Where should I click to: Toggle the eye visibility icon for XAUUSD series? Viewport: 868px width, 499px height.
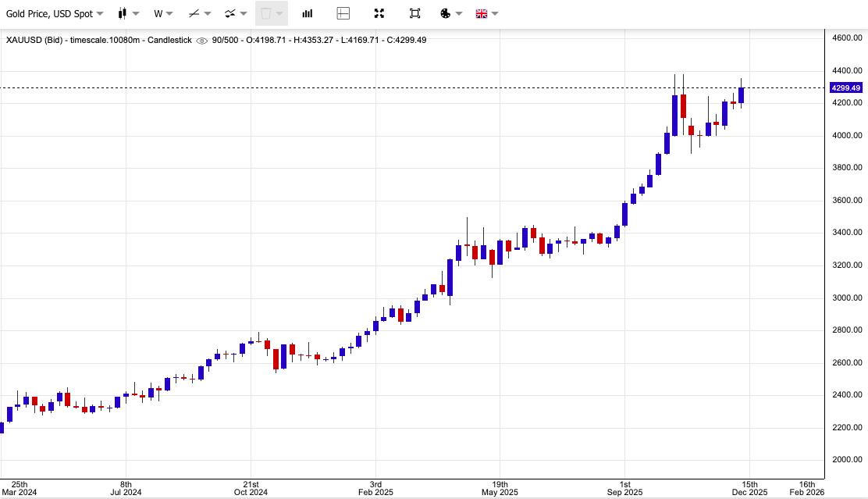click(x=201, y=41)
